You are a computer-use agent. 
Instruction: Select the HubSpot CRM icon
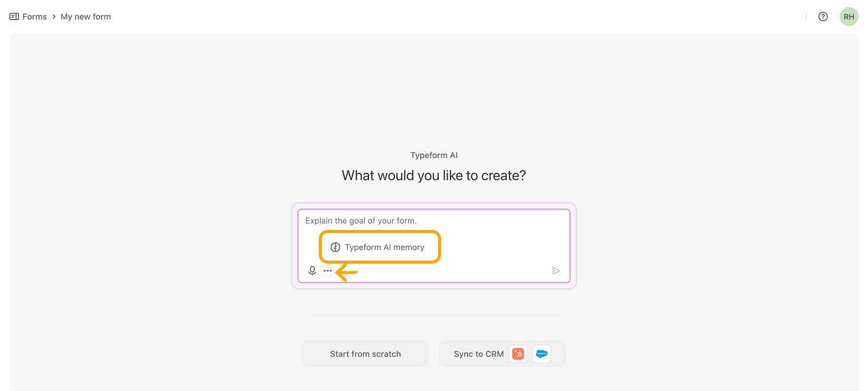coord(518,354)
